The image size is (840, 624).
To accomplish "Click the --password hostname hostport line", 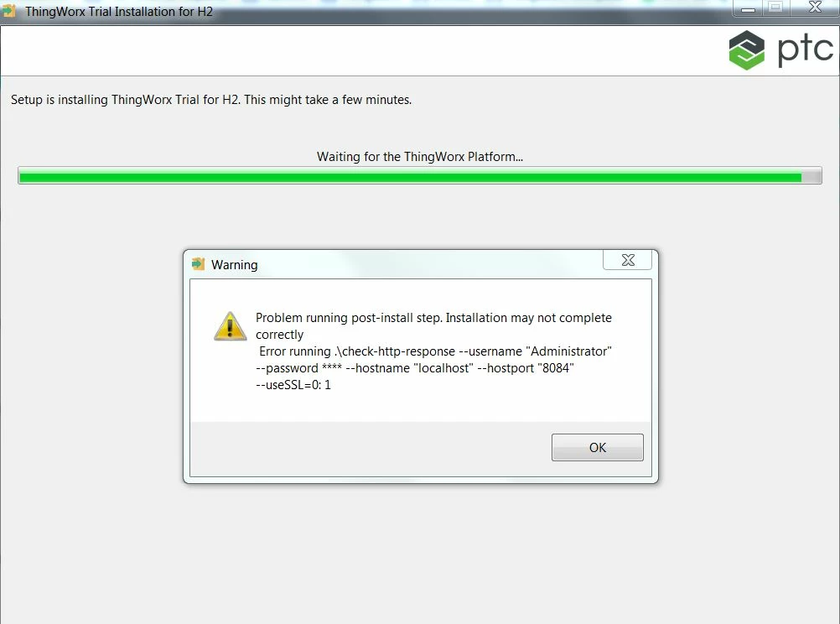I will point(415,368).
